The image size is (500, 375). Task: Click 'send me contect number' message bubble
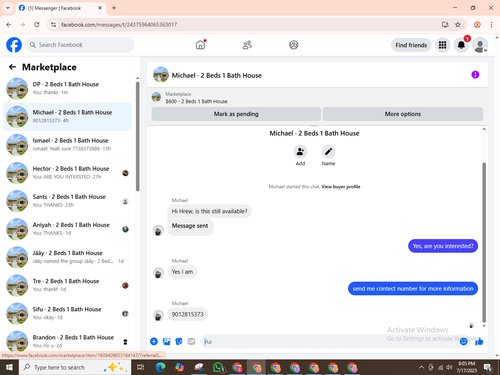click(x=413, y=289)
